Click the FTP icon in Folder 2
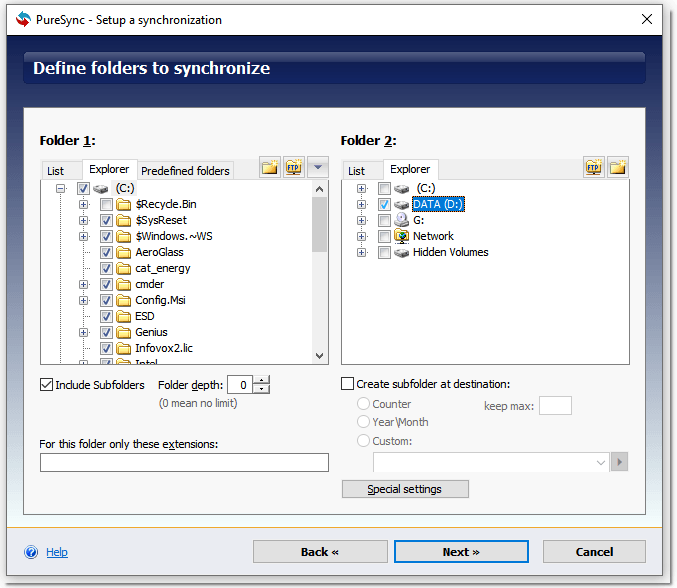The width and height of the screenshot is (677, 588). (x=594, y=167)
